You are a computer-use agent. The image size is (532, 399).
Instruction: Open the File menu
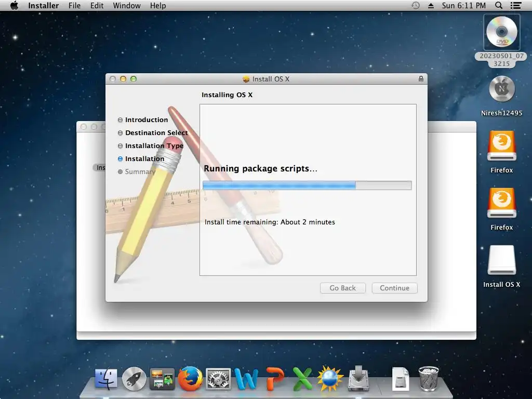point(74,5)
